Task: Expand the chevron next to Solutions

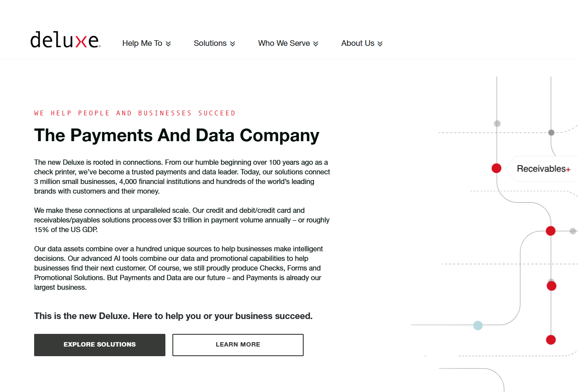Action: (233, 44)
